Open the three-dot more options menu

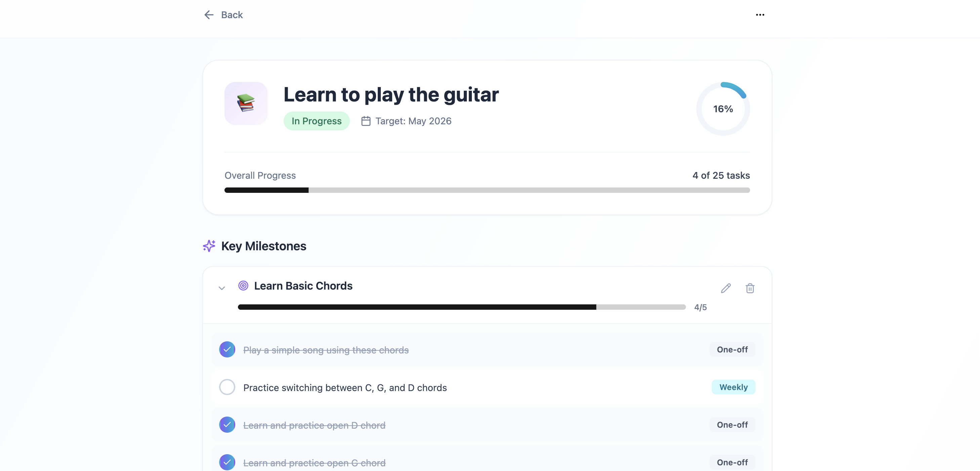click(x=760, y=15)
